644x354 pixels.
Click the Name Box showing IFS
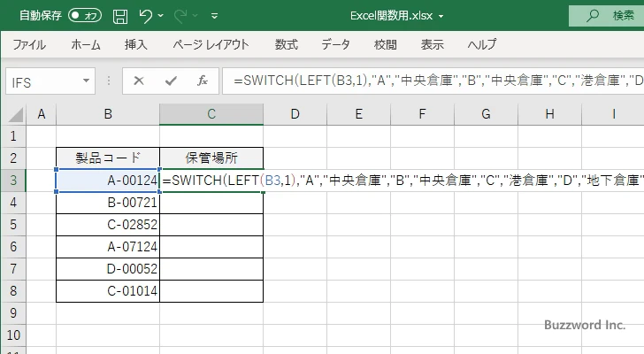coord(43,81)
